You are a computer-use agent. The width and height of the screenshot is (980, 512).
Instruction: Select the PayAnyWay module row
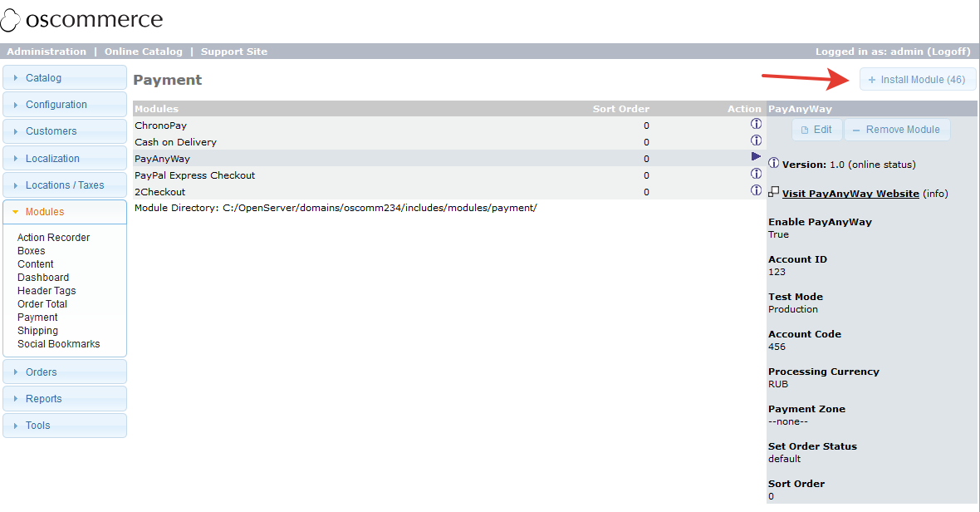[x=448, y=158]
